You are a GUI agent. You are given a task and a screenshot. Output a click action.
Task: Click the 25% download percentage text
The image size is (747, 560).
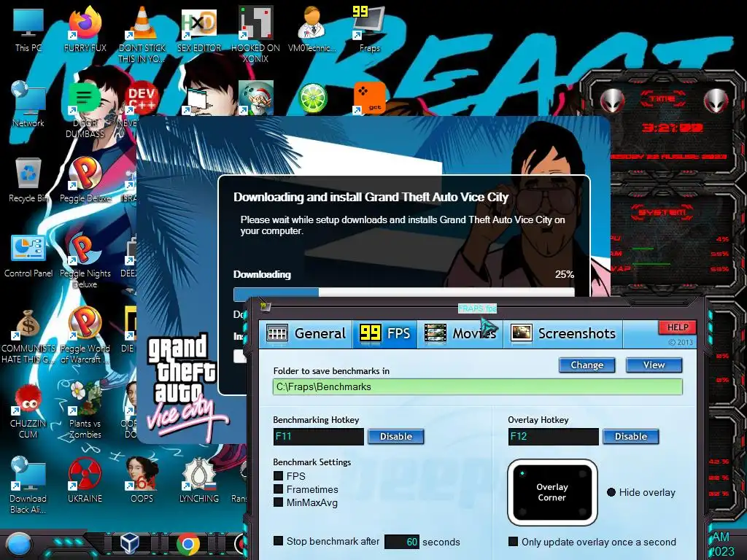tap(564, 274)
